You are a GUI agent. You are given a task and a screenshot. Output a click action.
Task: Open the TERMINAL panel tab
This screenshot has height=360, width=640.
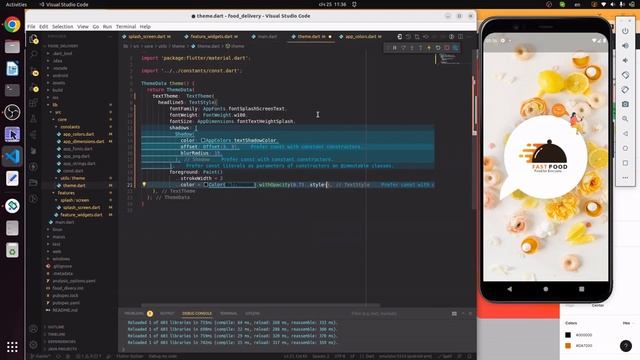pos(229,313)
